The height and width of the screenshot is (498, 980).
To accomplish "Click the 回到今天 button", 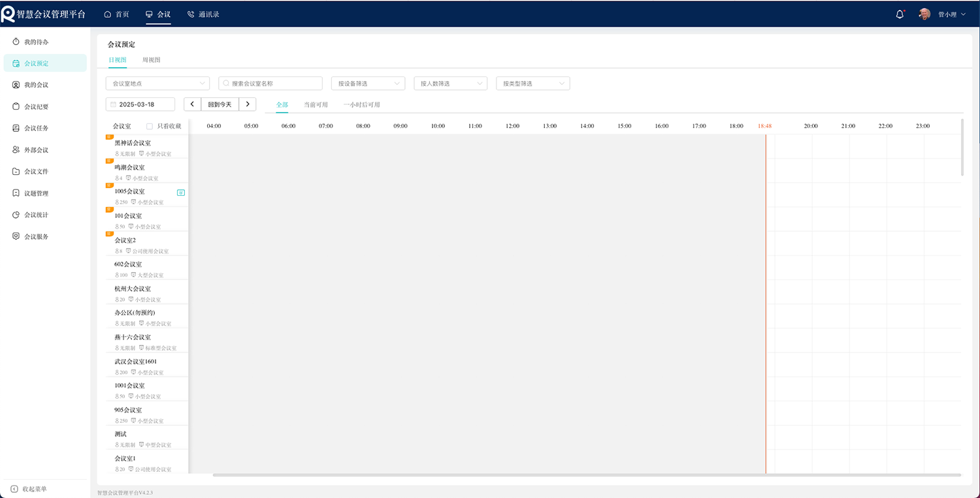I will coord(220,104).
